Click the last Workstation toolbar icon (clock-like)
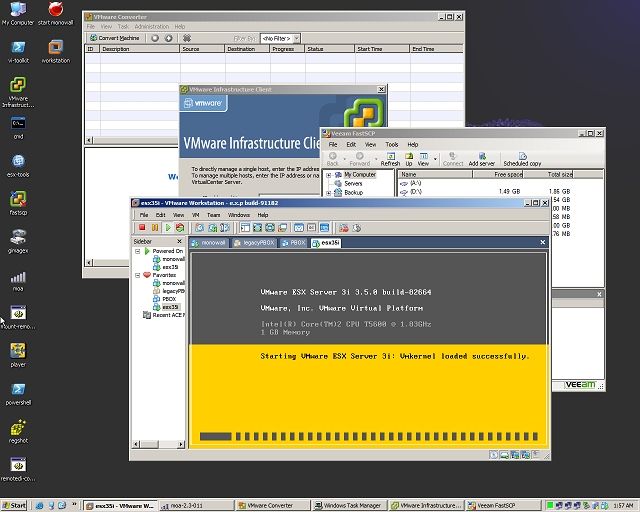 tap(357, 228)
